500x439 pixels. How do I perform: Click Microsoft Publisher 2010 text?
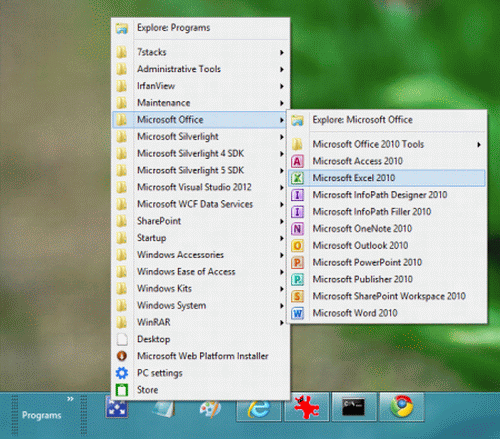pos(363,279)
